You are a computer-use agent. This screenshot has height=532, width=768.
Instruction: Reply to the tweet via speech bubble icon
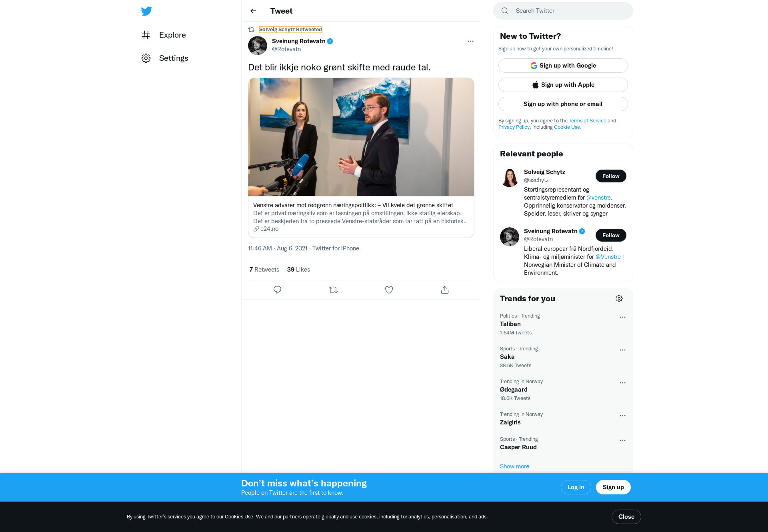277,290
